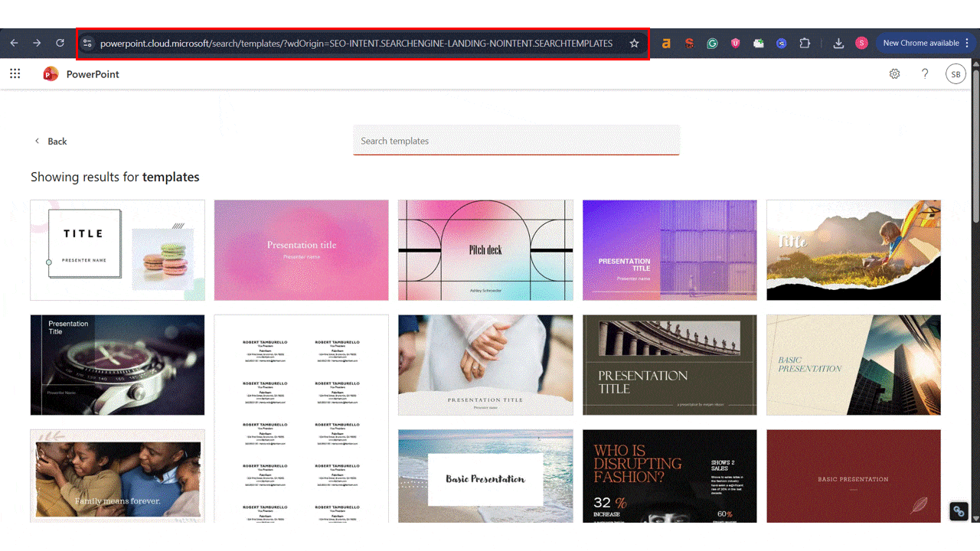Screen dimensions: 980x551
Task: Select the uBlock-style shield extension icon
Action: point(735,43)
